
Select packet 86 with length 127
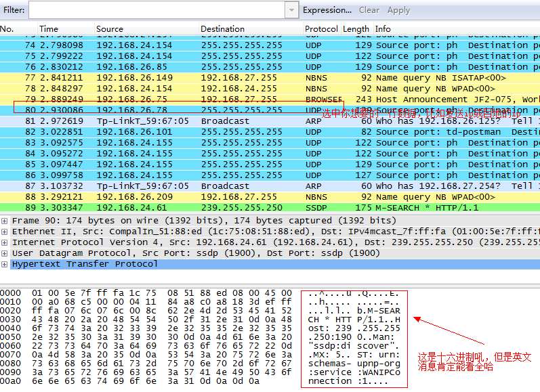click(270, 175)
